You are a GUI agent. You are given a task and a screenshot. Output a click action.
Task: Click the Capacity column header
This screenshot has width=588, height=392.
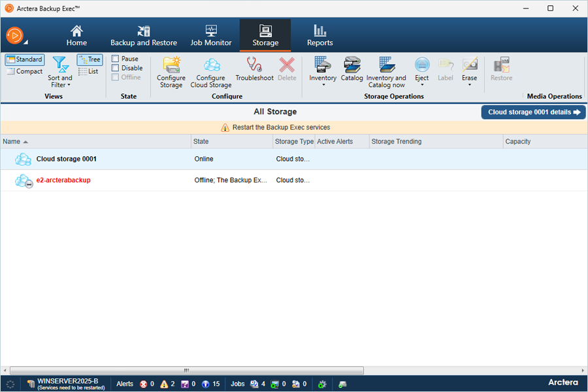point(546,141)
